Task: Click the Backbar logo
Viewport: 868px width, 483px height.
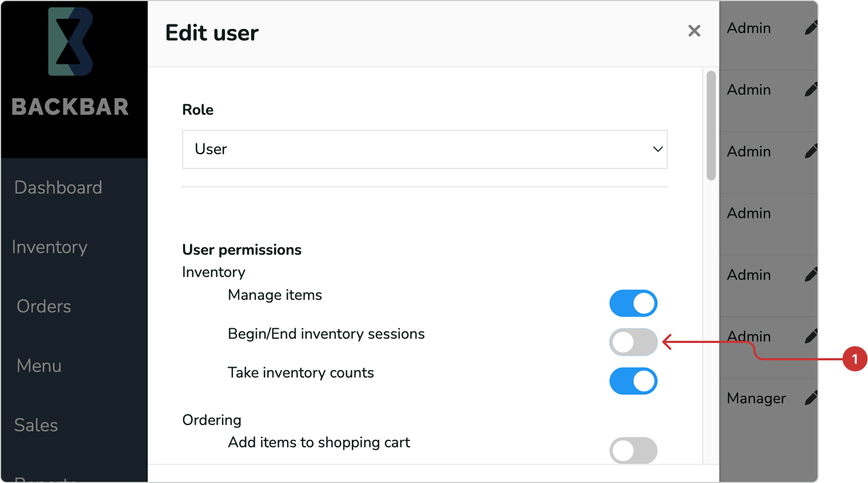Action: coord(71,42)
